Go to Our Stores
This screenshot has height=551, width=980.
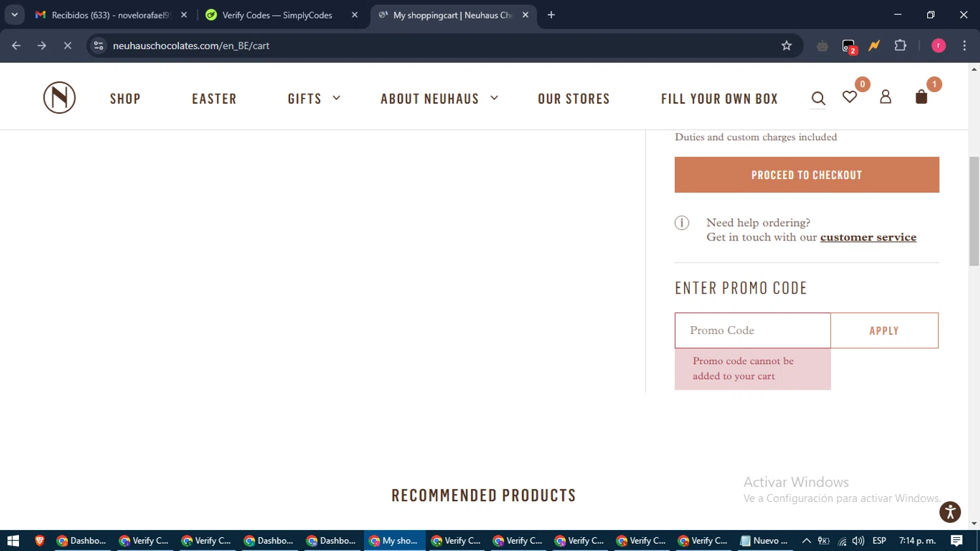574,99
